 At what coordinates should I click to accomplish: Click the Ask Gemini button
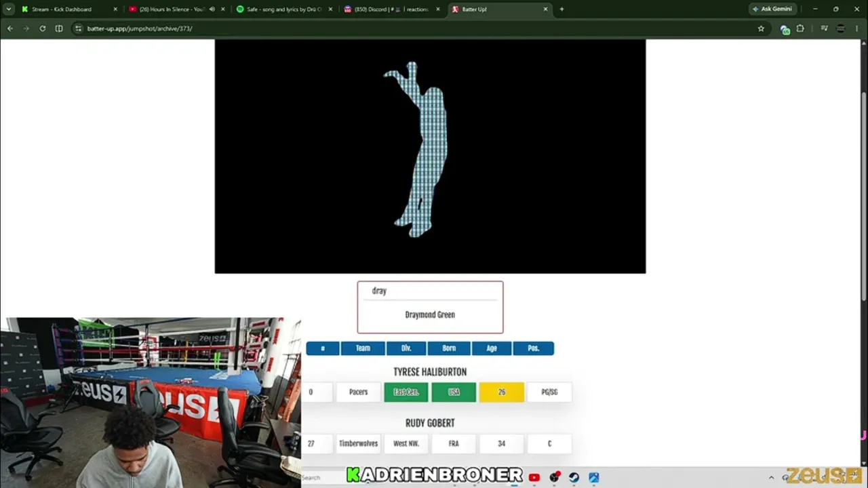coord(772,9)
